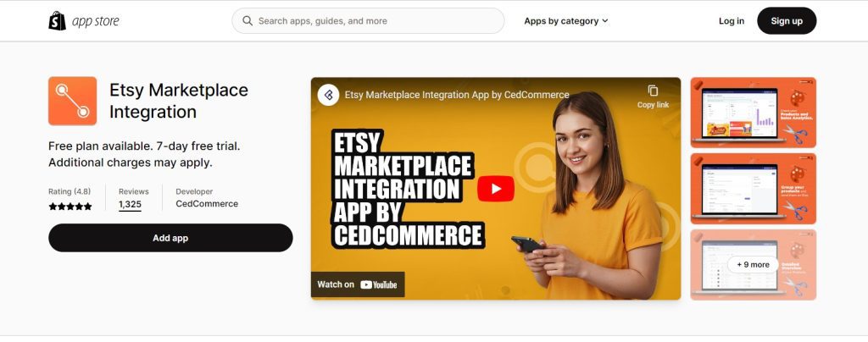Click the CedCommerce developer name
Image resolution: width=868 pixels, height=342 pixels.
coord(207,204)
